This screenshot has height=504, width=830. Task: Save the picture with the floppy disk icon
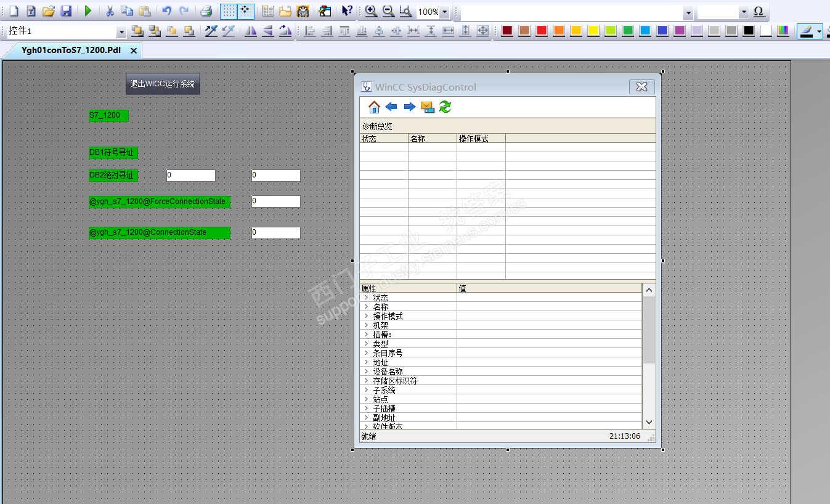66,11
